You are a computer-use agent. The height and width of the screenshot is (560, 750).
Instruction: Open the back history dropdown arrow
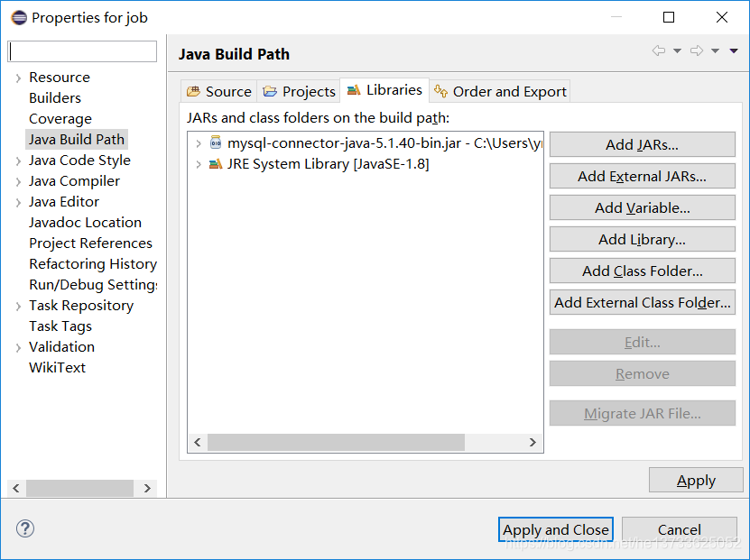pyautogui.click(x=677, y=50)
